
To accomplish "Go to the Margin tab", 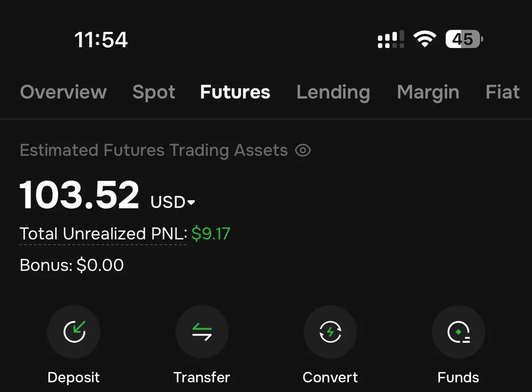I will (428, 93).
